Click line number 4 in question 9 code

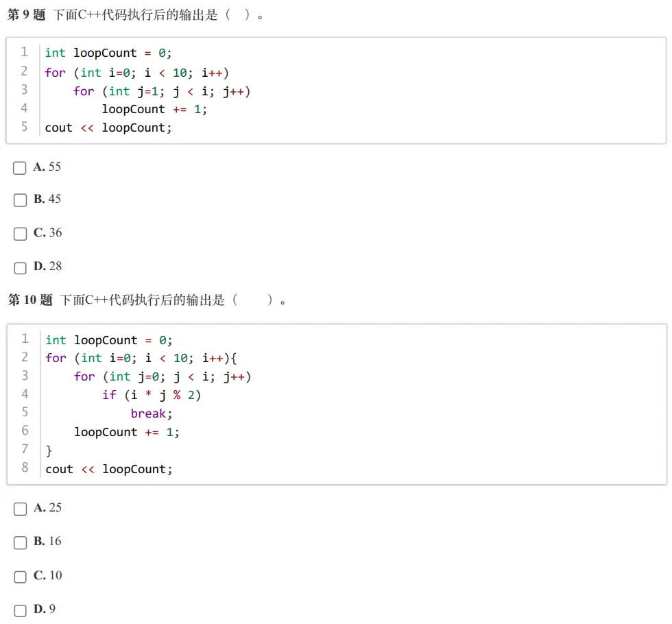pyautogui.click(x=25, y=109)
